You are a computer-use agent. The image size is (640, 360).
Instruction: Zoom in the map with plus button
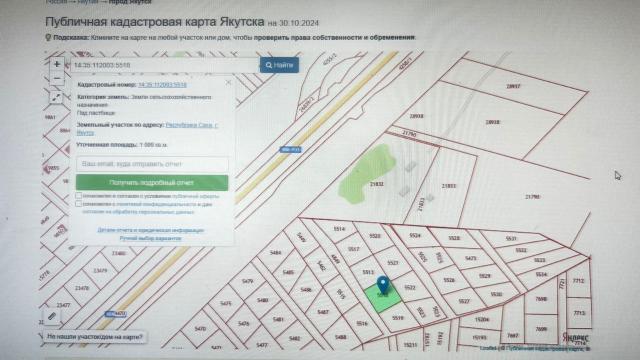[57, 64]
